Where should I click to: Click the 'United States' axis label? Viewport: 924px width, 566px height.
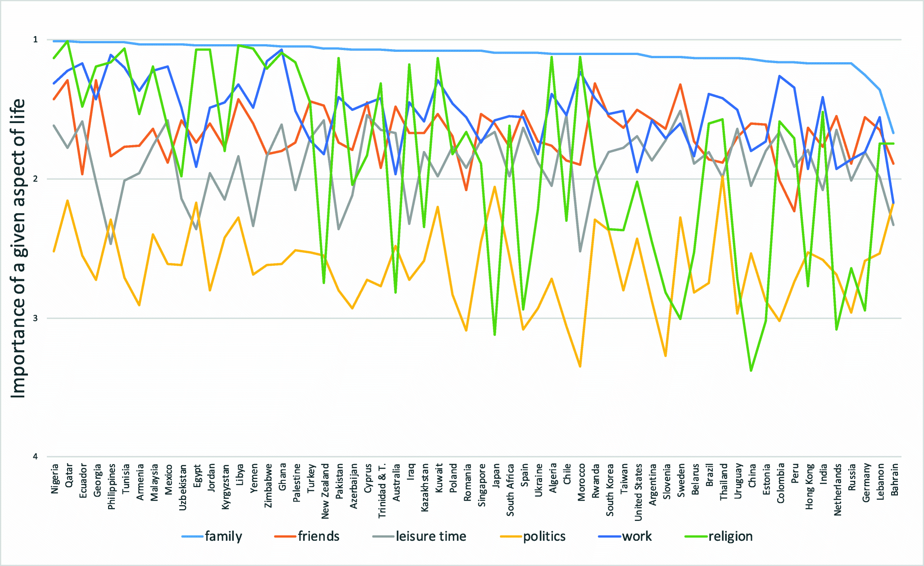[638, 492]
